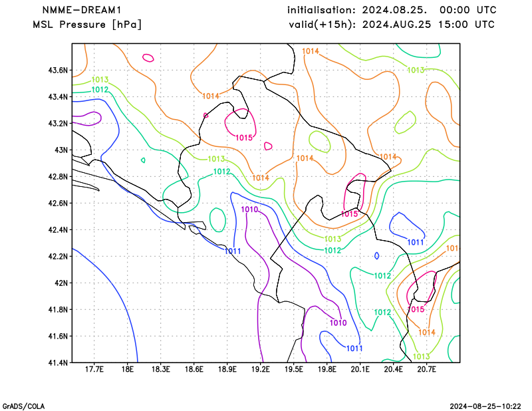The image size is (532, 411).
Task: Select the 18.6E longitude label
Action: (x=194, y=369)
